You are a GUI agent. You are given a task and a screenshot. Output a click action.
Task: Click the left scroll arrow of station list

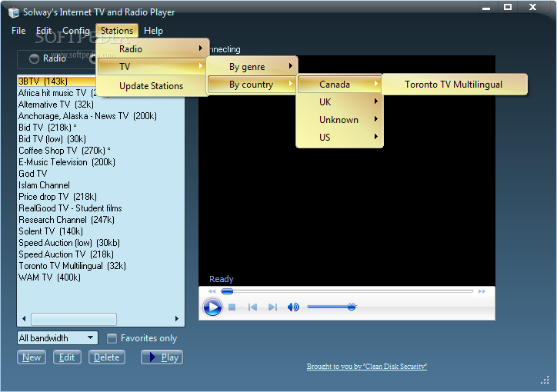[x=24, y=319]
